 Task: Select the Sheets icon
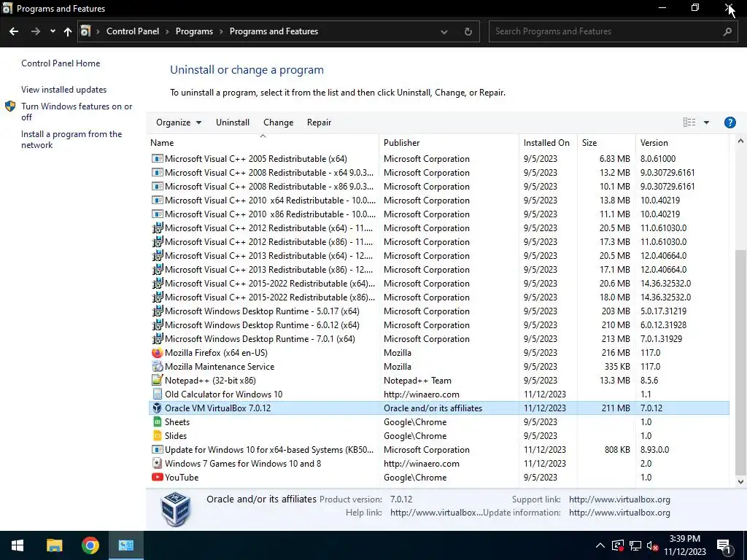(157, 422)
